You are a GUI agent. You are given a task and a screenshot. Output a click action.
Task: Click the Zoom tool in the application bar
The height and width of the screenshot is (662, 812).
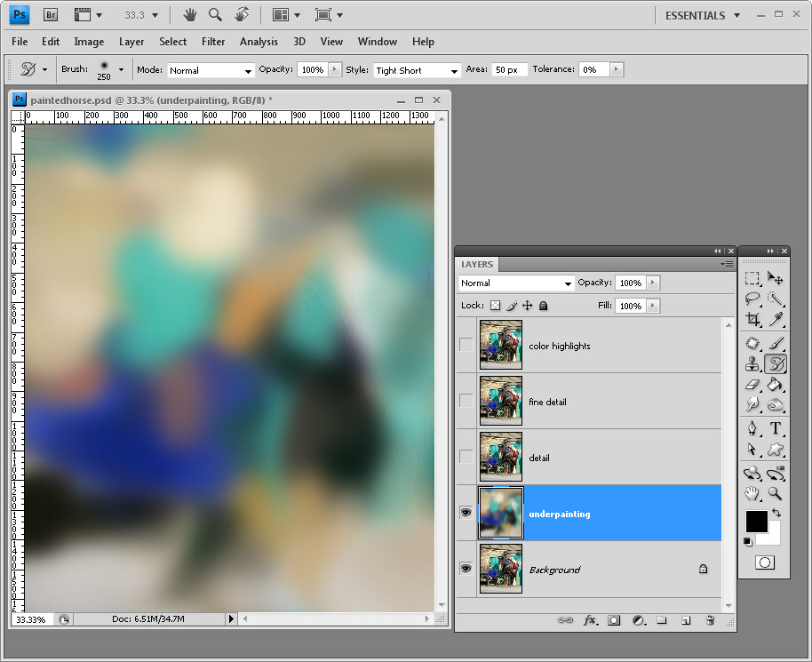click(x=215, y=14)
